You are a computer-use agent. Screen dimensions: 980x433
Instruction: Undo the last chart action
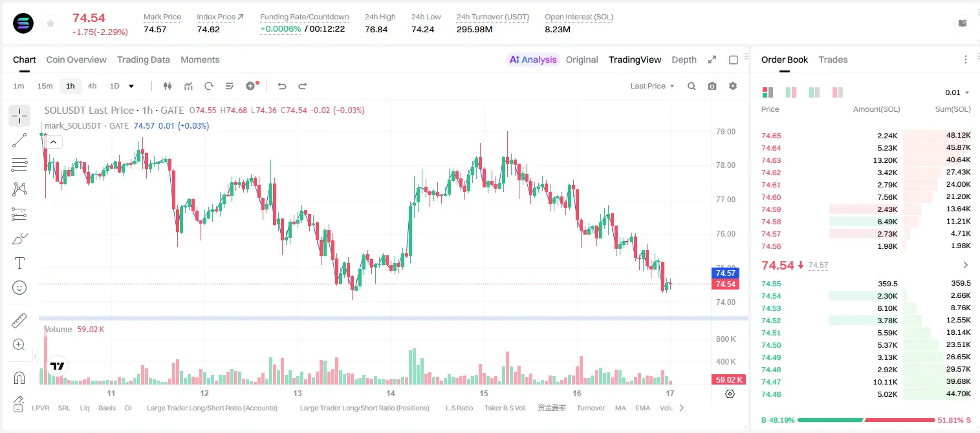(x=282, y=86)
